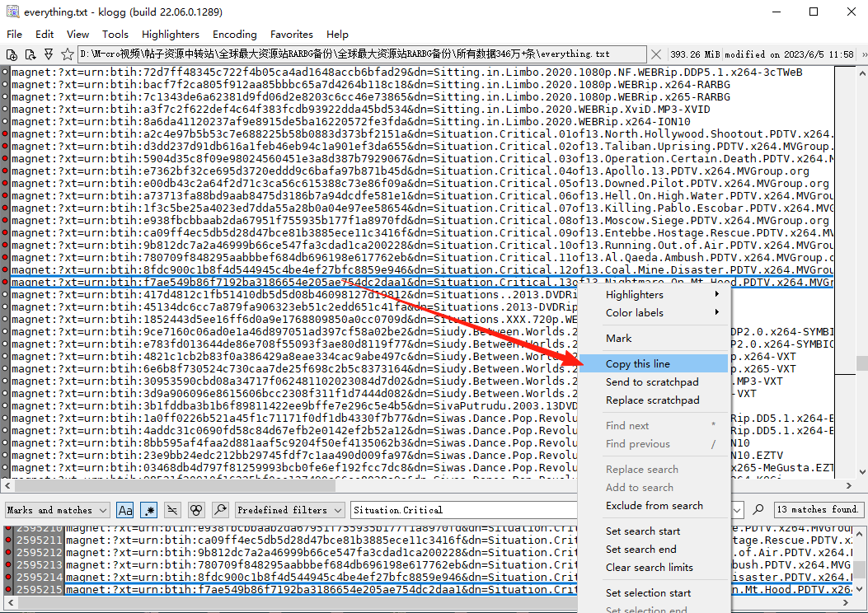
Task: Toggle the inverse match button
Action: [172, 510]
